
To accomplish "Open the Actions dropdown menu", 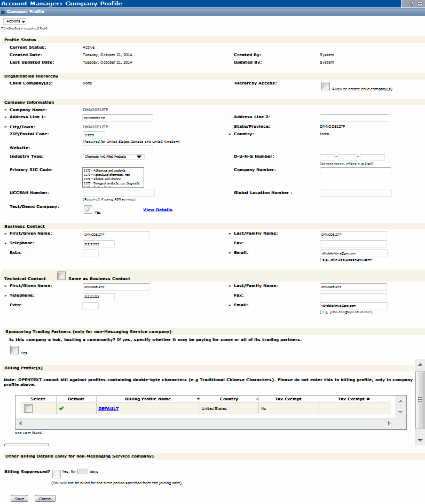I will click(x=15, y=21).
